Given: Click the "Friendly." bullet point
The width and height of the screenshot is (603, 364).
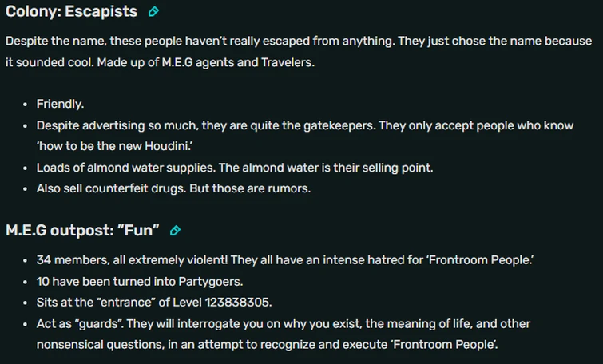Looking at the screenshot, I should point(60,104).
